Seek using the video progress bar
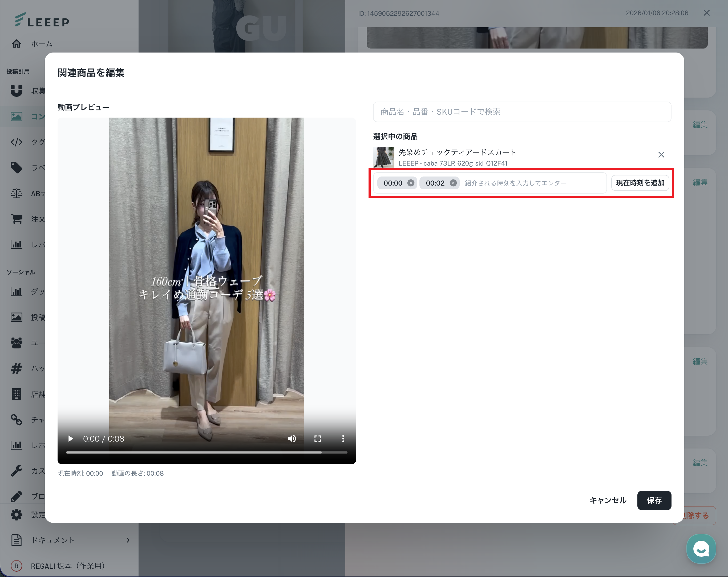728x577 pixels. (x=206, y=452)
